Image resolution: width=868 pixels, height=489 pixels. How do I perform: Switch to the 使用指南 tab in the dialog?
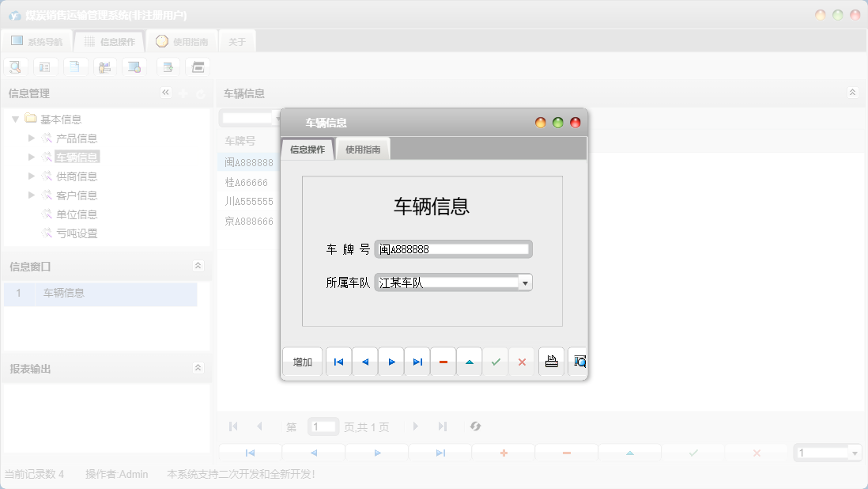pyautogui.click(x=362, y=148)
